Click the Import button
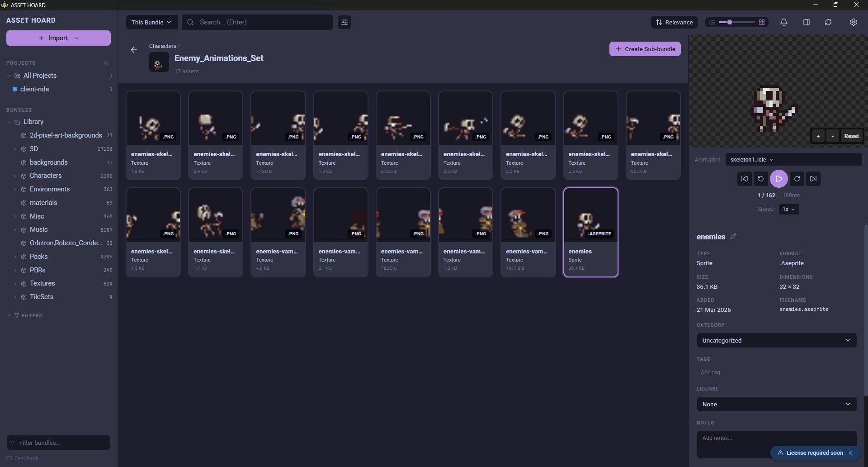Screen dimensions: 868x467 [58, 38]
